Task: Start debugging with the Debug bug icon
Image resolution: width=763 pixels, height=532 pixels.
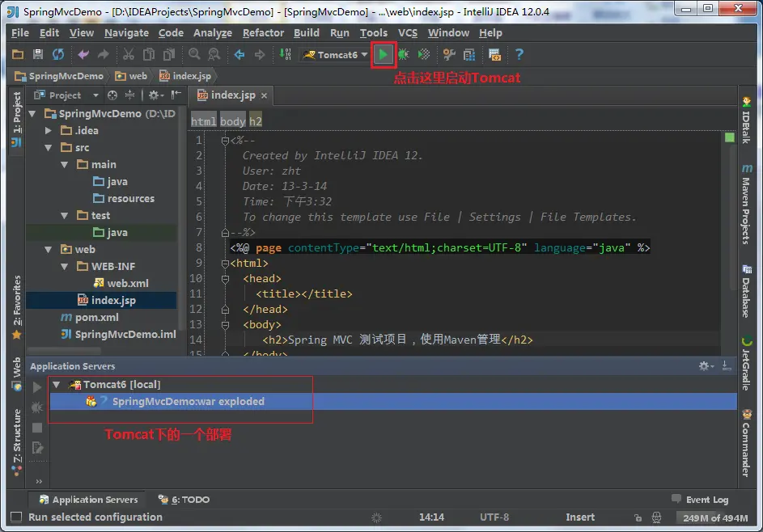Action: (x=404, y=54)
